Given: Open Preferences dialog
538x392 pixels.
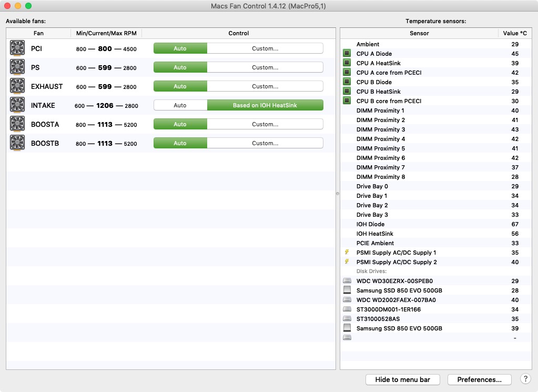Looking at the screenshot, I should click(x=479, y=379).
